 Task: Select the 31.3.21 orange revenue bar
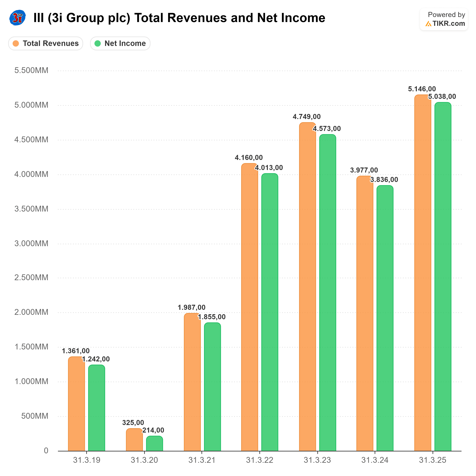192,382
